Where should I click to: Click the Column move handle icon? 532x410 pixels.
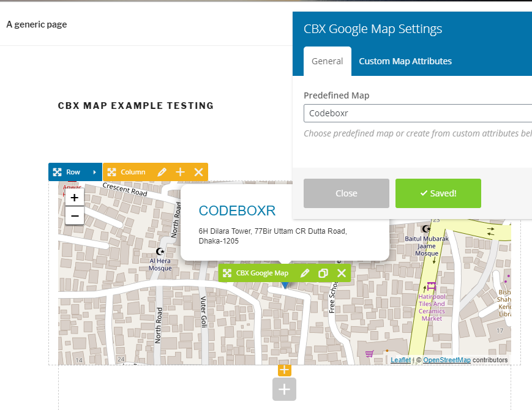(111, 172)
